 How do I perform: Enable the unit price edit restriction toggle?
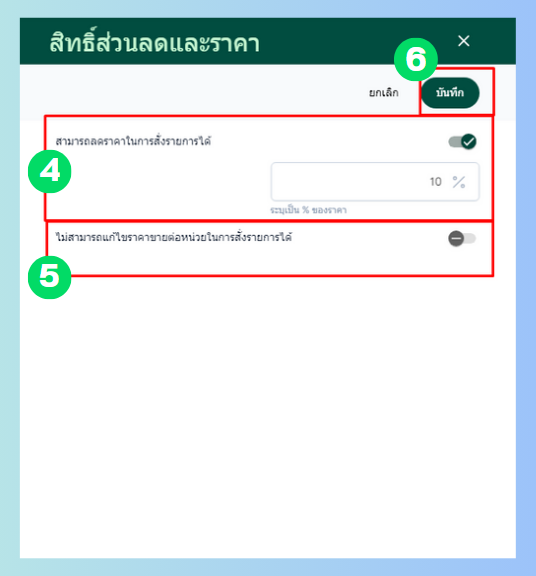pos(462,239)
